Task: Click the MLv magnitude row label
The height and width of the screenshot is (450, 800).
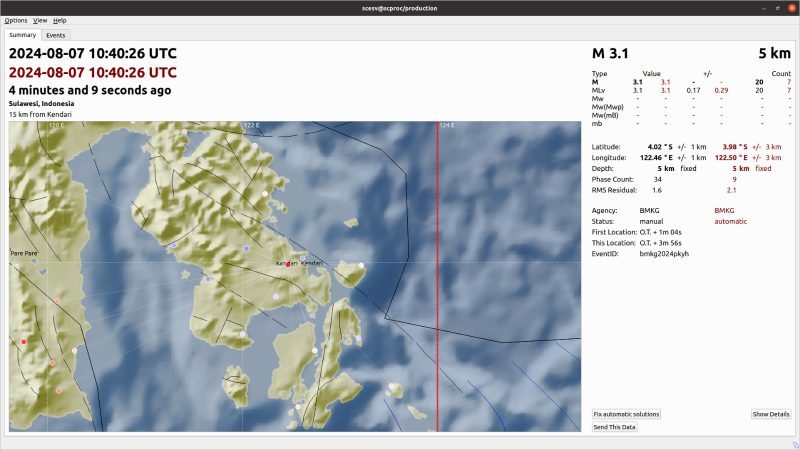Action: (x=600, y=90)
